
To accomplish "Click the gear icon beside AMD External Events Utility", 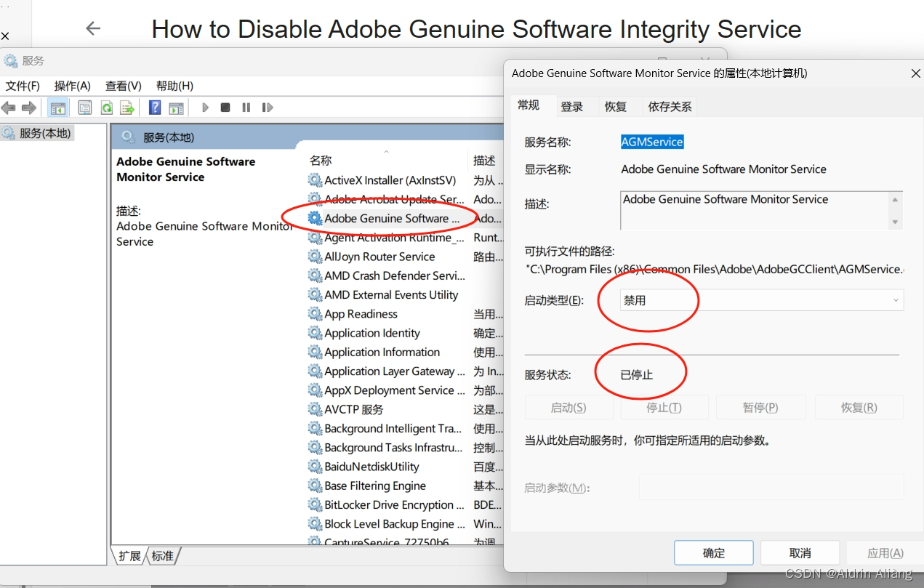I will (315, 294).
